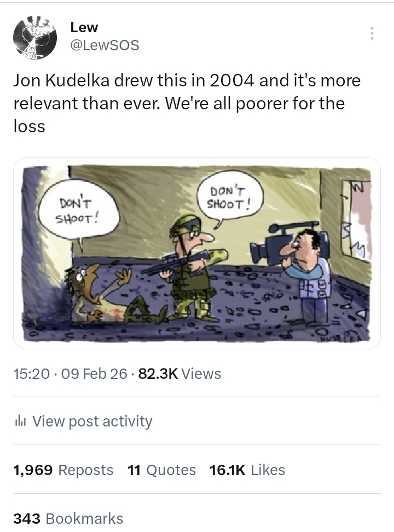Click the display name "Lew"
Image resolution: width=394 pixels, height=532 pixels.
84,27
